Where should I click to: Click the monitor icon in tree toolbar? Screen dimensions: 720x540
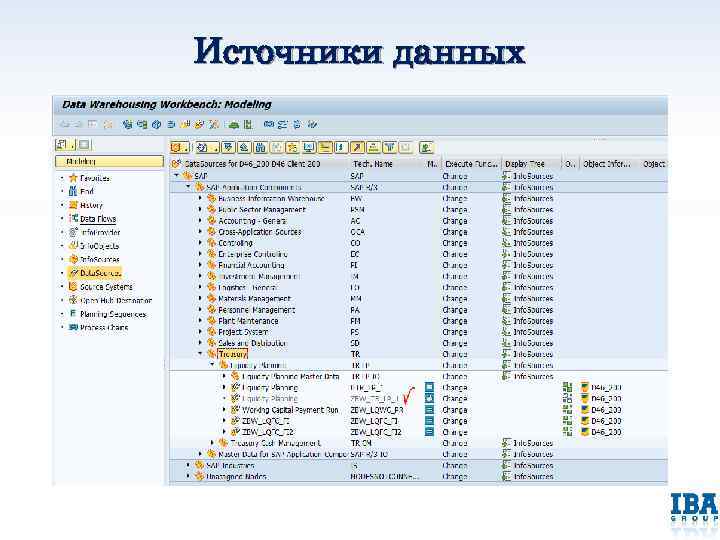point(309,147)
